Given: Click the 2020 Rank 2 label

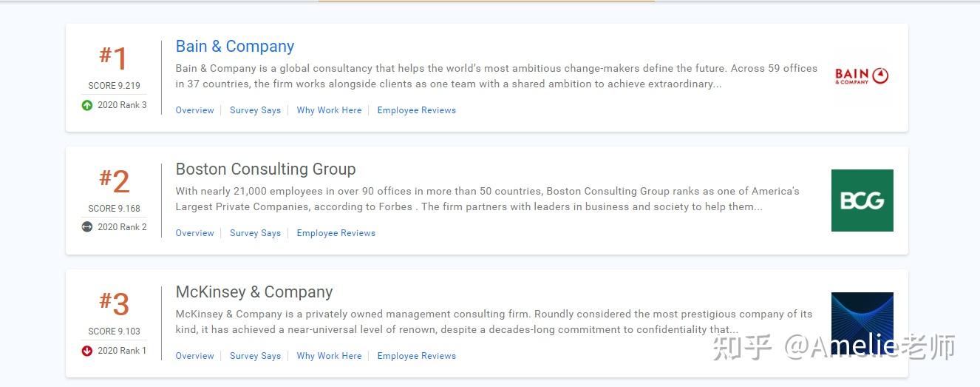Looking at the screenshot, I should [x=122, y=227].
